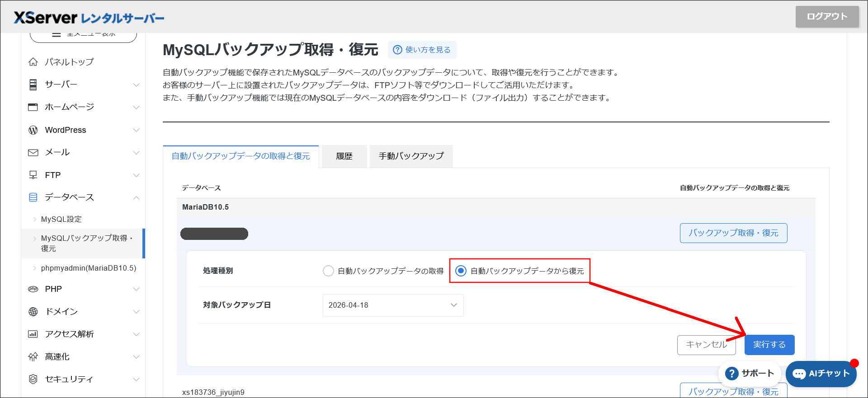Collapse the データベース menu chevron

coord(136,198)
